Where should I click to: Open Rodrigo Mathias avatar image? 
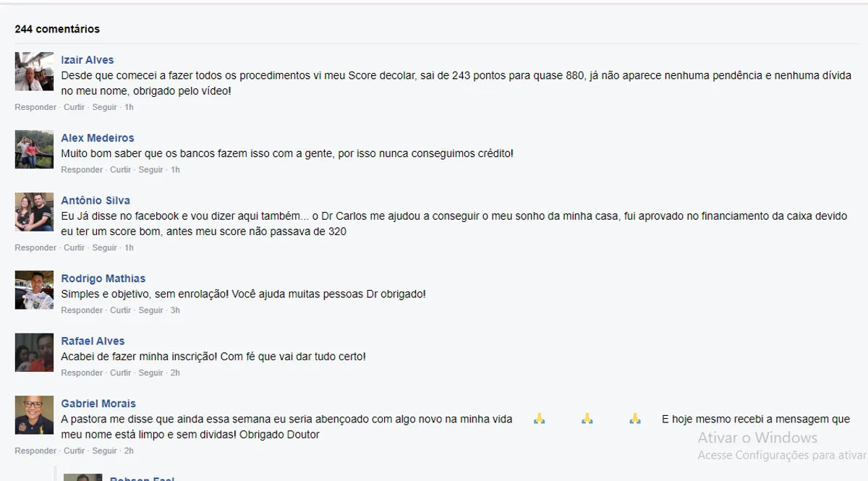tap(34, 290)
